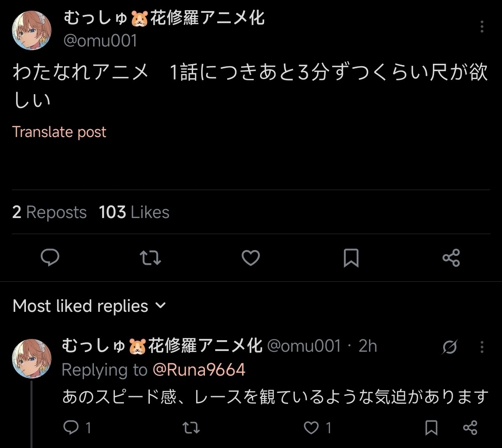This screenshot has width=502, height=448.
Task: Open the reply's three-dot menu
Action: tap(482, 347)
